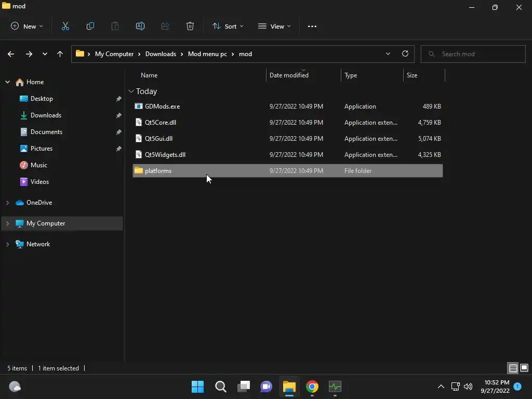532x399 pixels.
Task: Open the Chat app on taskbar
Action: click(x=267, y=387)
